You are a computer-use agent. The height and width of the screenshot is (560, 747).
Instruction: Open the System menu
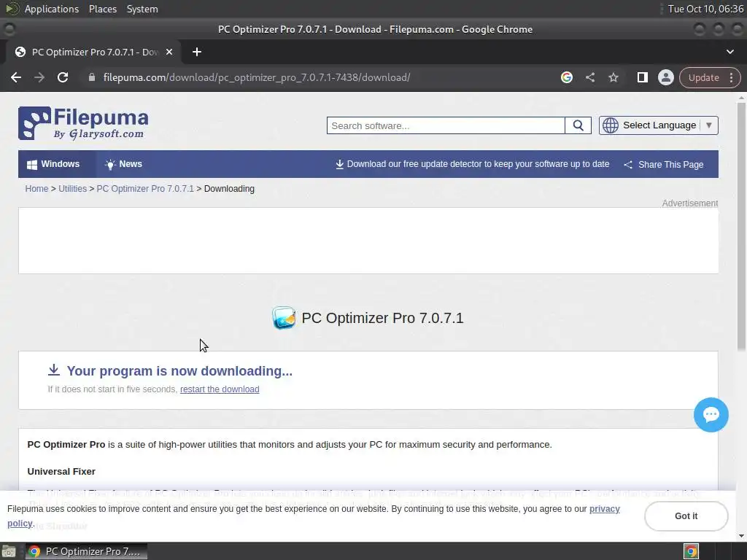pos(142,9)
